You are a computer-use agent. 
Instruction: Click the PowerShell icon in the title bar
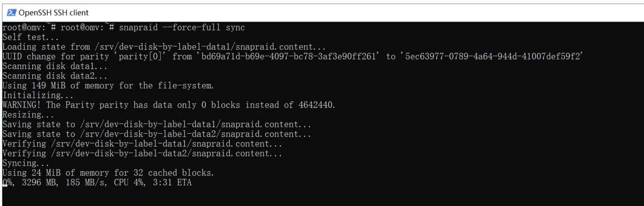[x=12, y=13]
